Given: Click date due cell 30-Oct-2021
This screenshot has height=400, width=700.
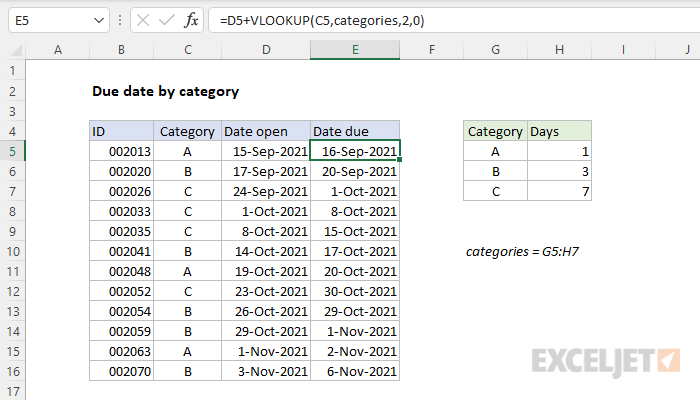Looking at the screenshot, I should tap(355, 292).
